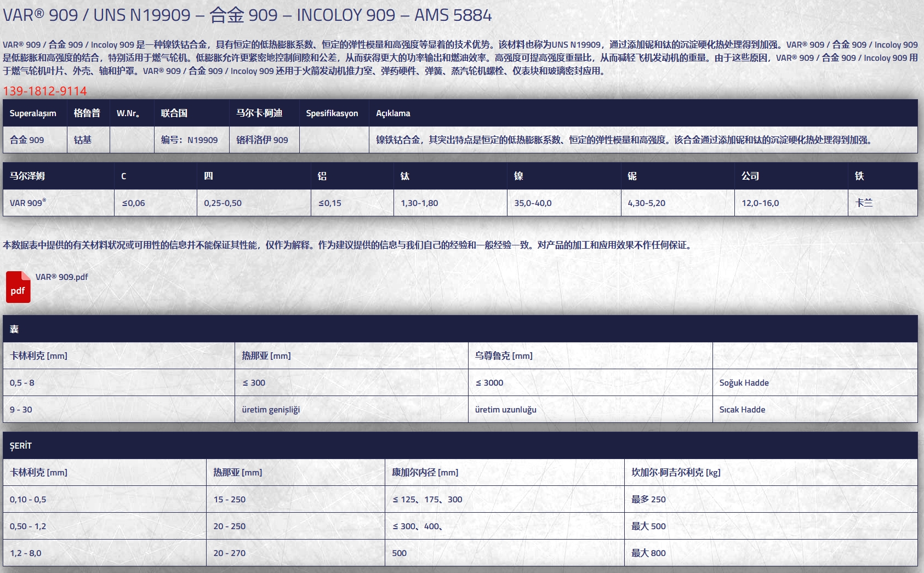Viewport: 924px width, 573px height.
Task: Select the 0,50 - 1,2 thickness cell
Action: pos(105,526)
